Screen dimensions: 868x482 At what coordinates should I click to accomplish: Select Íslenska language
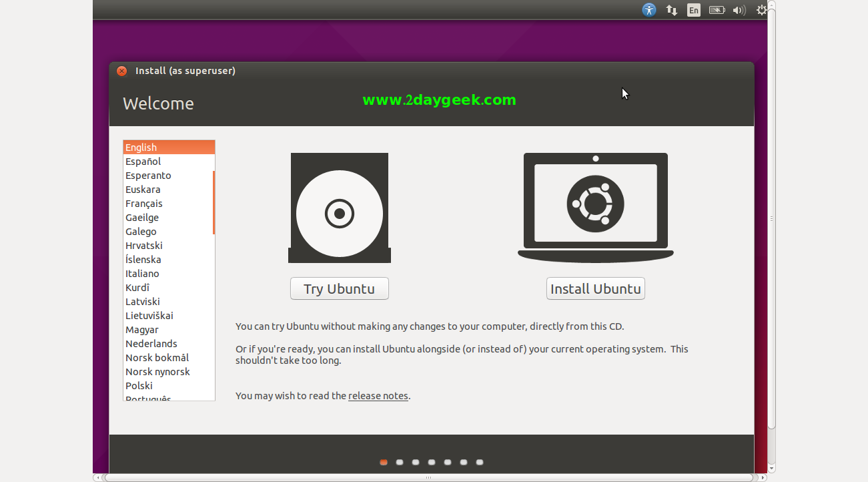[x=168, y=260]
